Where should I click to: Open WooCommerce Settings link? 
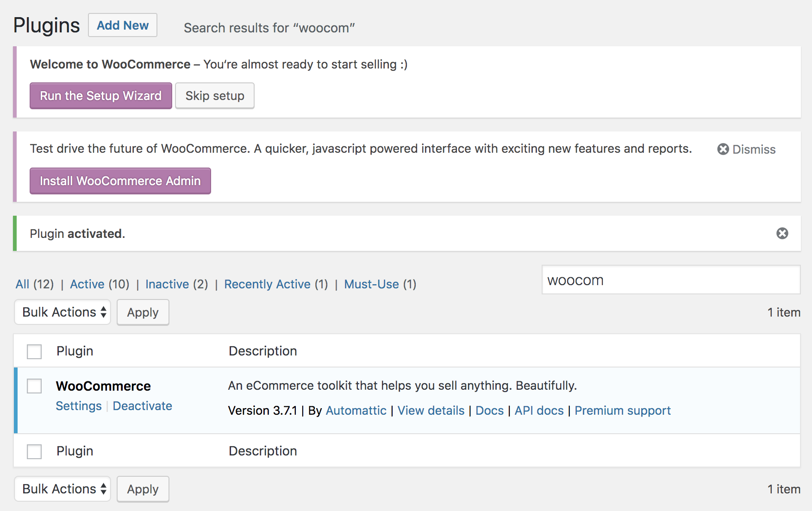pos(79,406)
